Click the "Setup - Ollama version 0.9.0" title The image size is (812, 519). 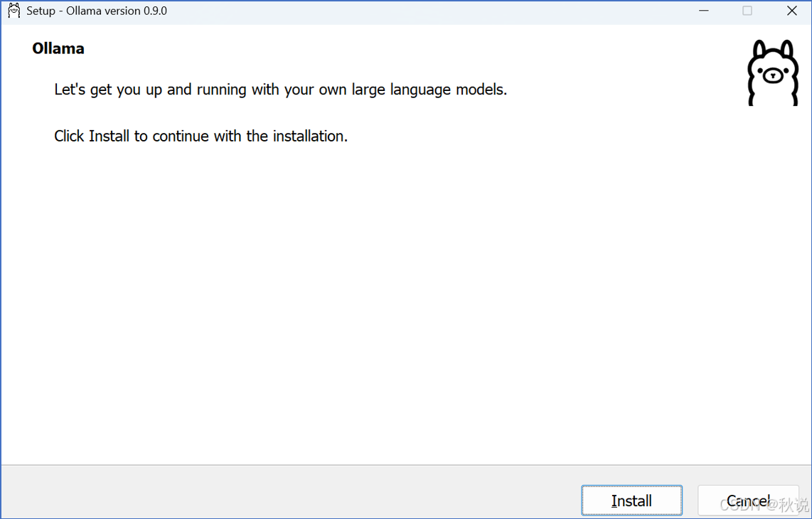[97, 11]
